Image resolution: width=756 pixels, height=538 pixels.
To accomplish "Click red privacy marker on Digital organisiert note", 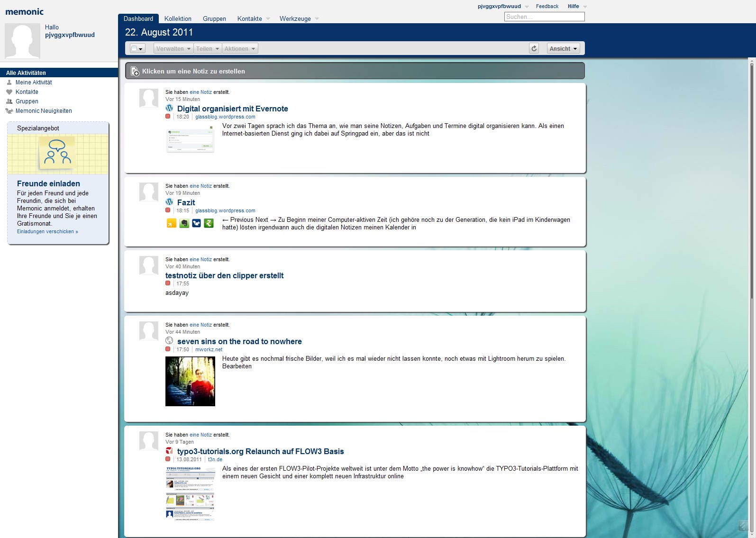I will click(x=168, y=117).
